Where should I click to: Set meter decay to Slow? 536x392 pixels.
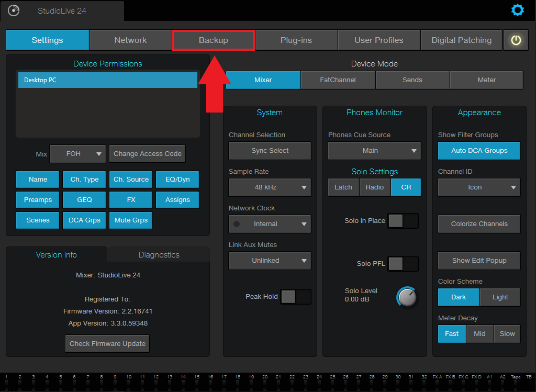point(507,334)
